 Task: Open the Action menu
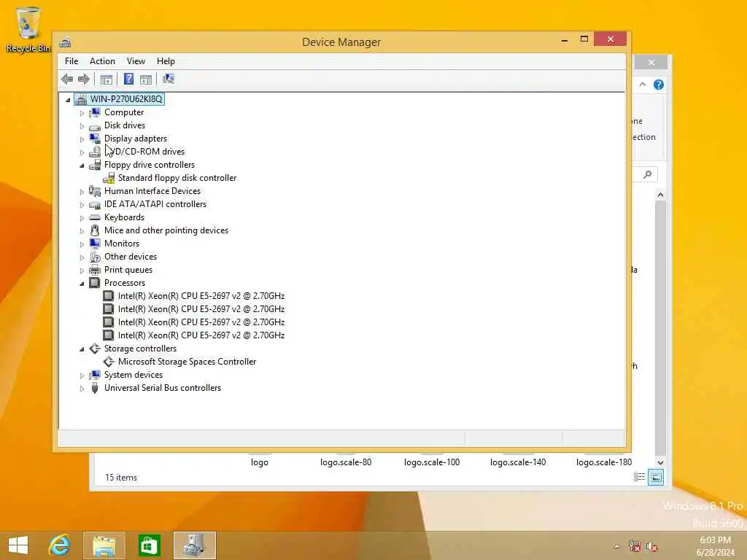pyautogui.click(x=102, y=61)
